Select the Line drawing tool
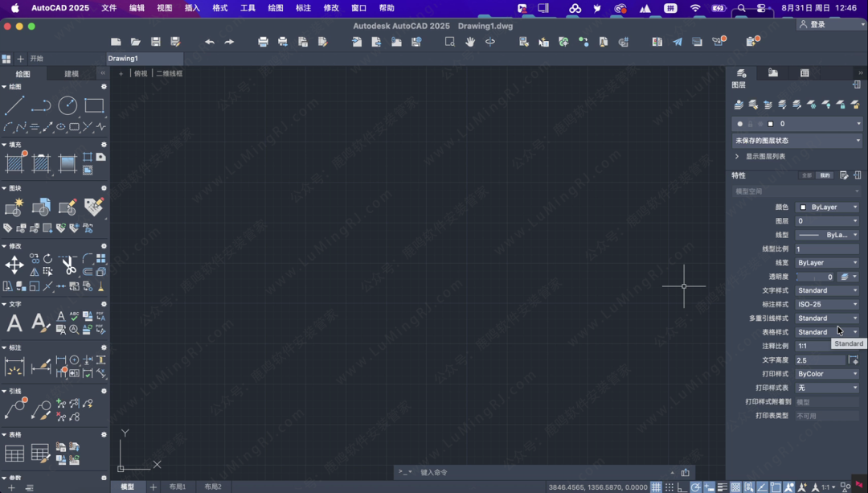This screenshot has height=493, width=868. 14,105
